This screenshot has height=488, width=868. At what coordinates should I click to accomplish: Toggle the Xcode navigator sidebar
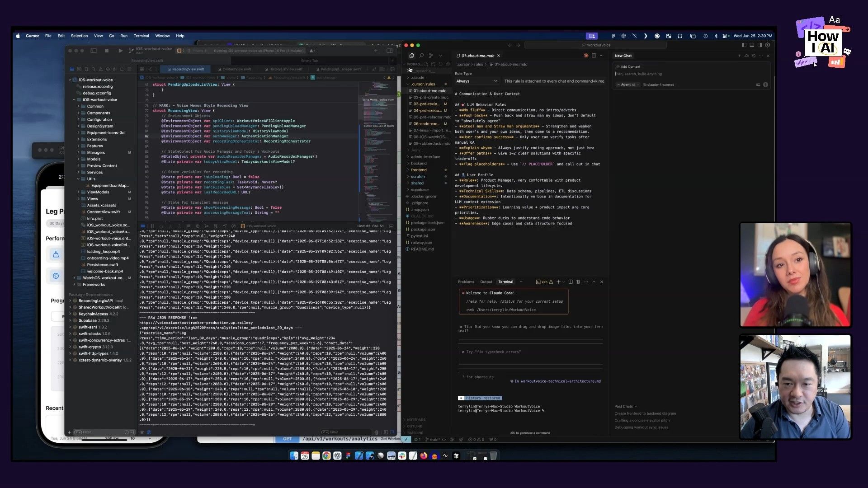[x=94, y=51]
